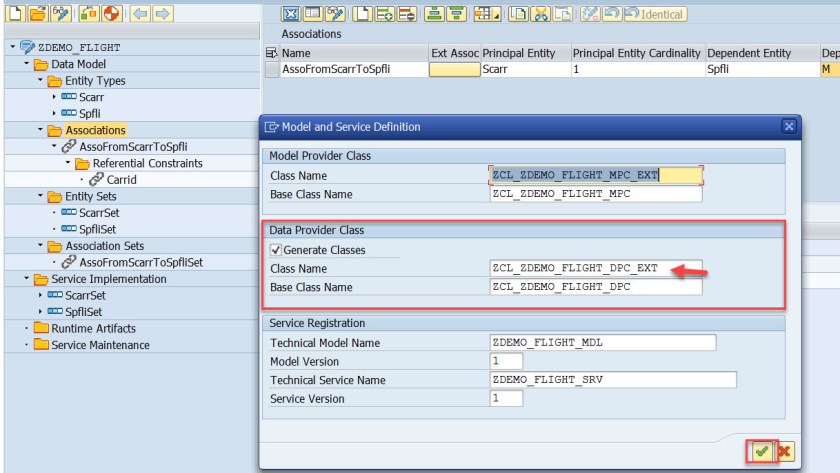This screenshot has width=840, height=473.
Task: Click the cut scissors icon in the grid toolbar
Action: [x=539, y=14]
